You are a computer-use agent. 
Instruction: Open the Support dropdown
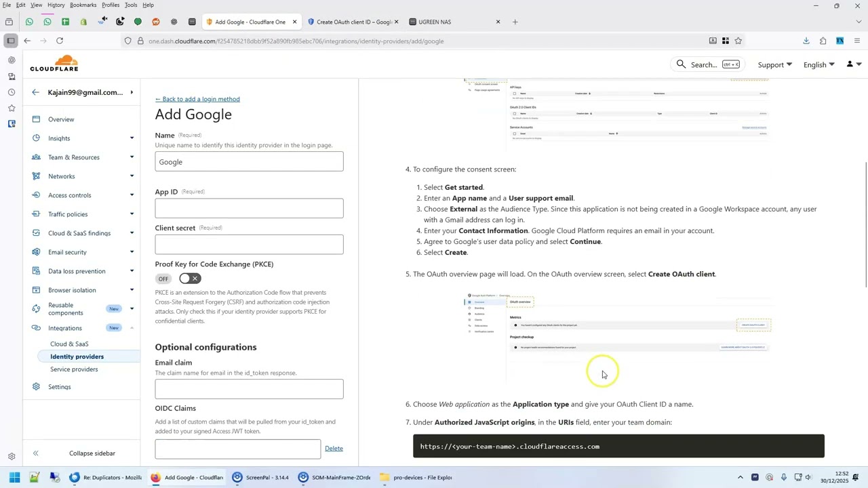(774, 64)
